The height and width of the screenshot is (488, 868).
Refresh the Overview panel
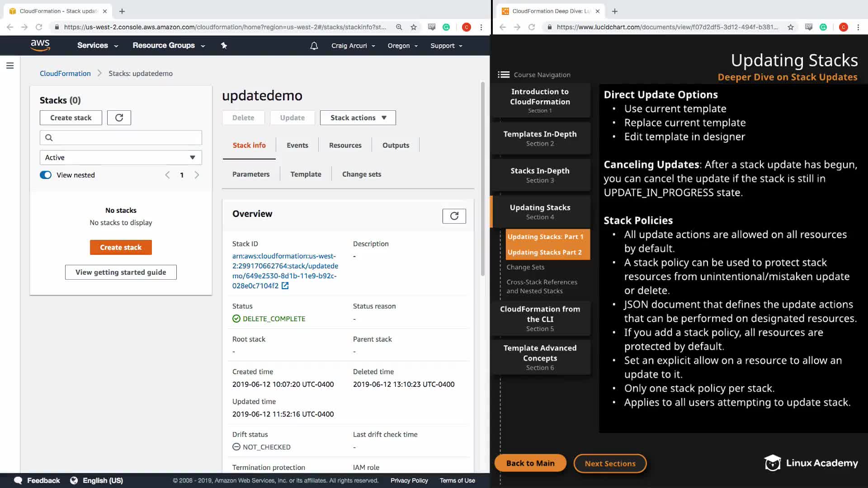click(x=454, y=216)
